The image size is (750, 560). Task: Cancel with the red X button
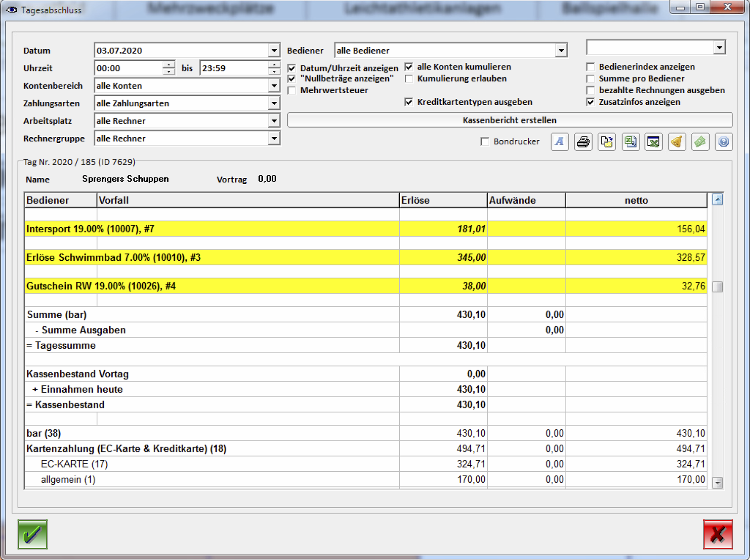[x=718, y=534]
